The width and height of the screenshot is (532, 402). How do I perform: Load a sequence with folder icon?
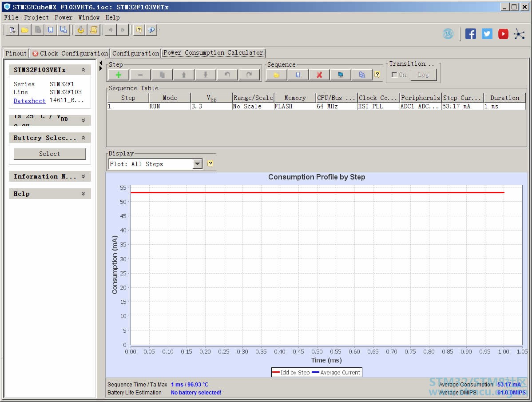[277, 75]
